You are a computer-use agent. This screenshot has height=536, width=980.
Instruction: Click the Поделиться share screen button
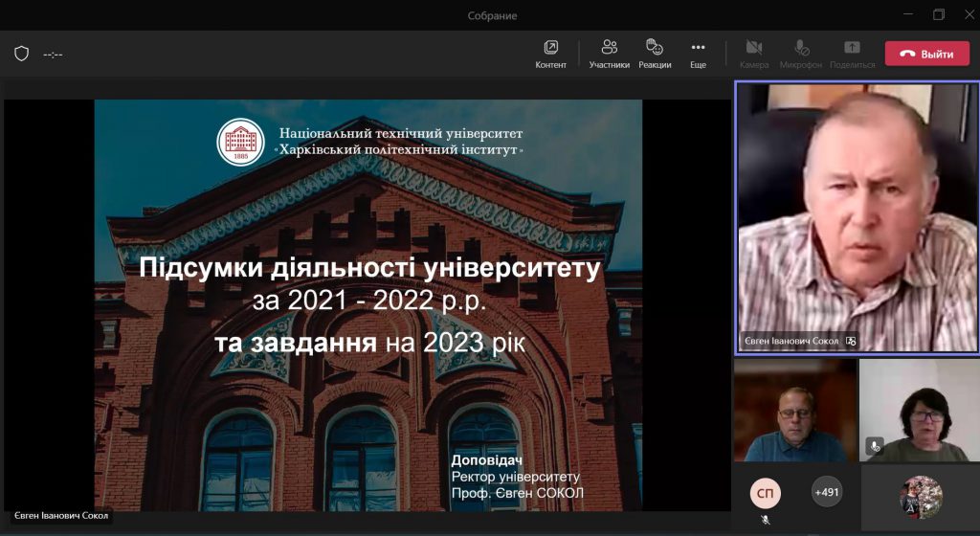(x=853, y=55)
